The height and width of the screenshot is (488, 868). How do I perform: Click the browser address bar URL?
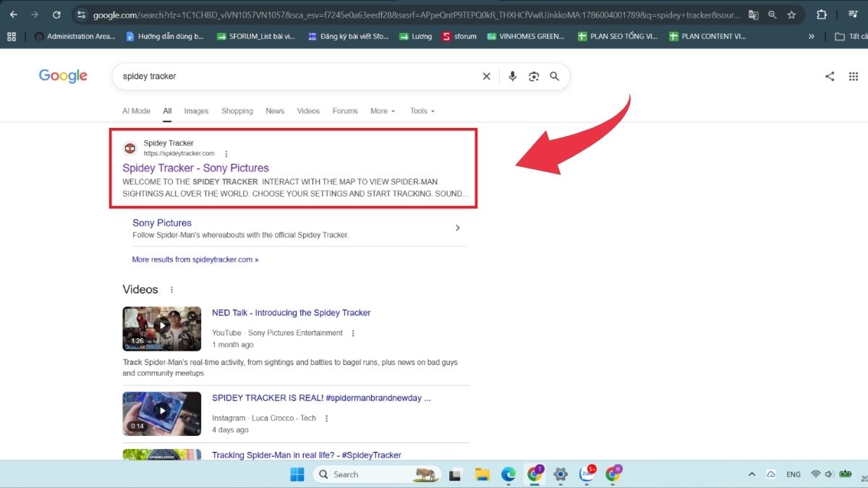[416, 14]
